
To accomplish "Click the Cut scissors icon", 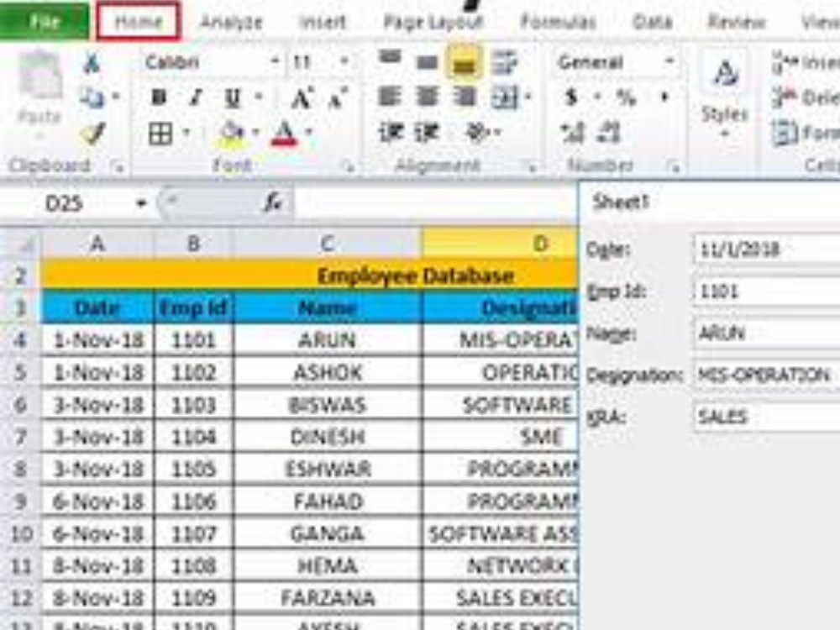I will 92,63.
